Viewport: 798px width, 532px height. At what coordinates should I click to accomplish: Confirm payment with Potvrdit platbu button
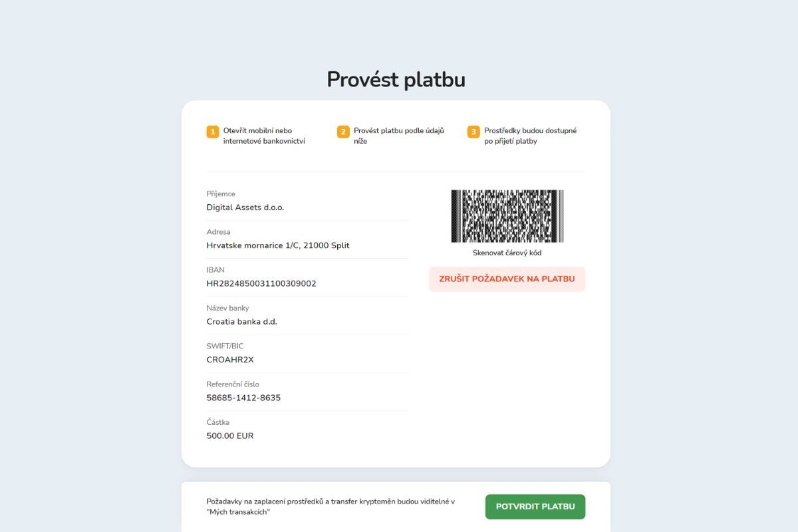[x=535, y=507]
